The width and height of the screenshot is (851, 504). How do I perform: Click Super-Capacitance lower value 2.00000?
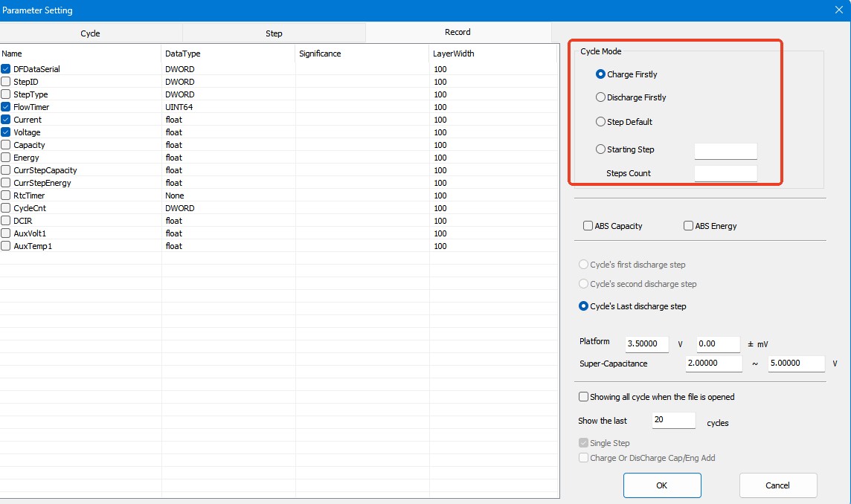coord(713,364)
